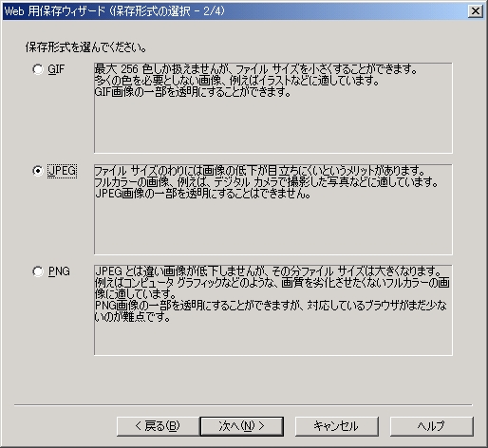Click the wizard title bar text
This screenshot has height=448, width=488.
(x=115, y=11)
